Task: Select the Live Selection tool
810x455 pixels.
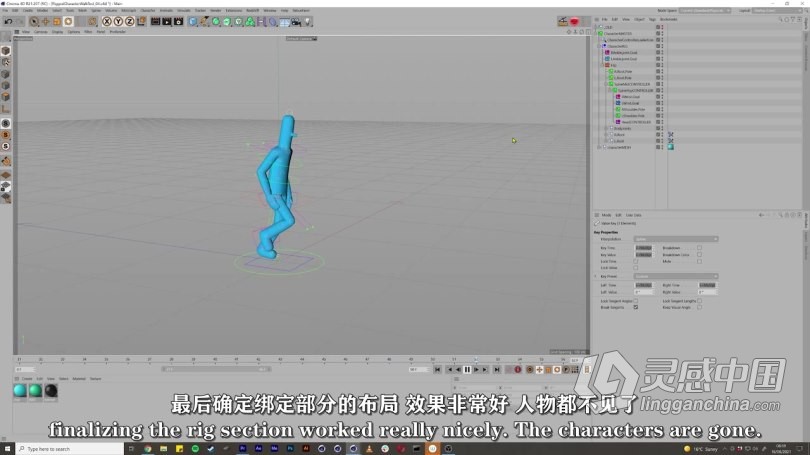Action: (x=34, y=22)
